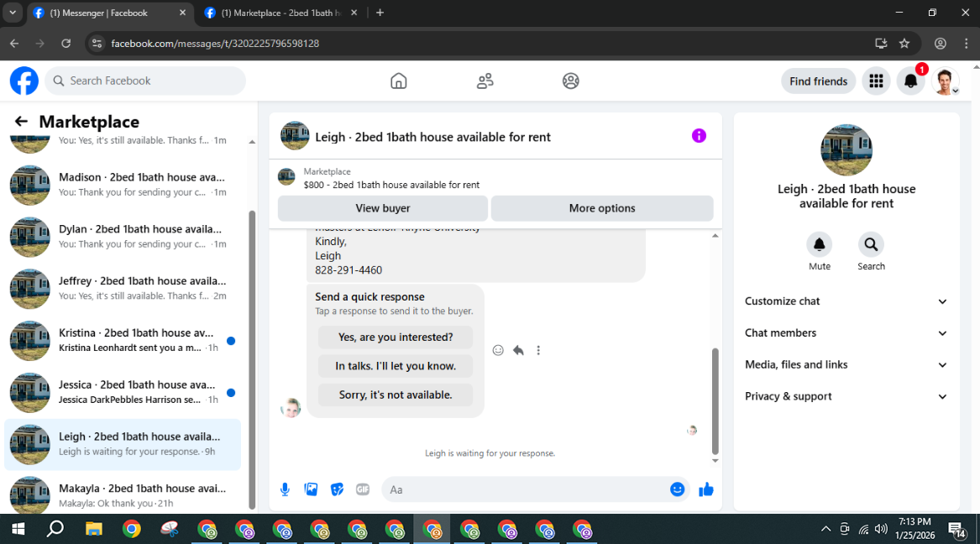Send a thumbs up like

706,489
